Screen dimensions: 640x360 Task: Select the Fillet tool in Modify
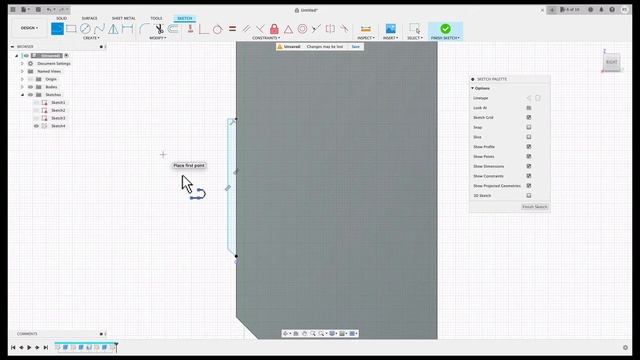click(144, 29)
